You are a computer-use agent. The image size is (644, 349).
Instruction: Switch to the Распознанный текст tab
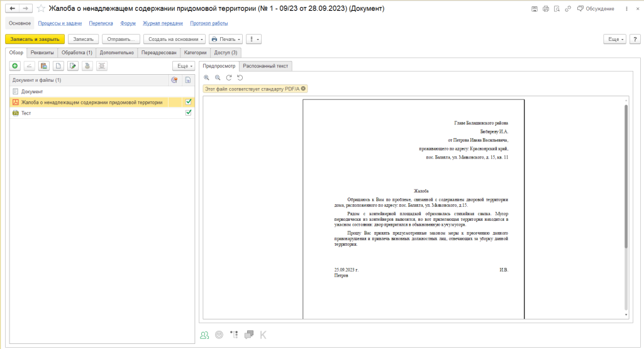point(265,65)
